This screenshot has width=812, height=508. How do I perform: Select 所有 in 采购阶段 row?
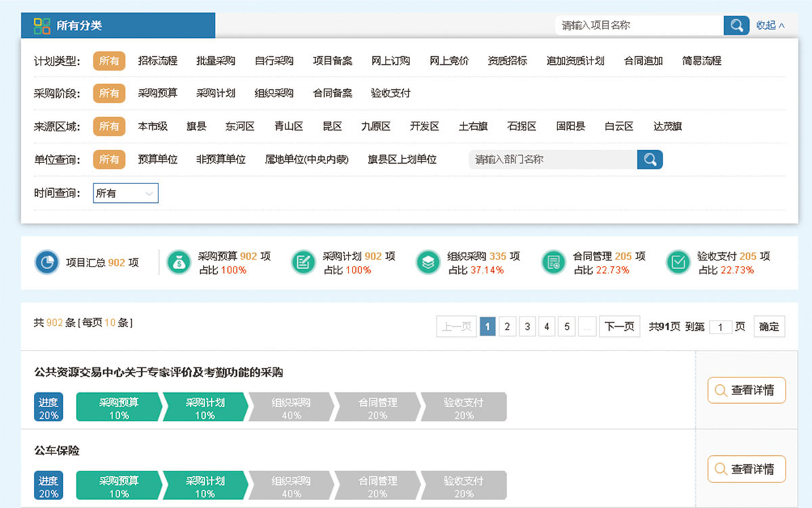point(109,93)
